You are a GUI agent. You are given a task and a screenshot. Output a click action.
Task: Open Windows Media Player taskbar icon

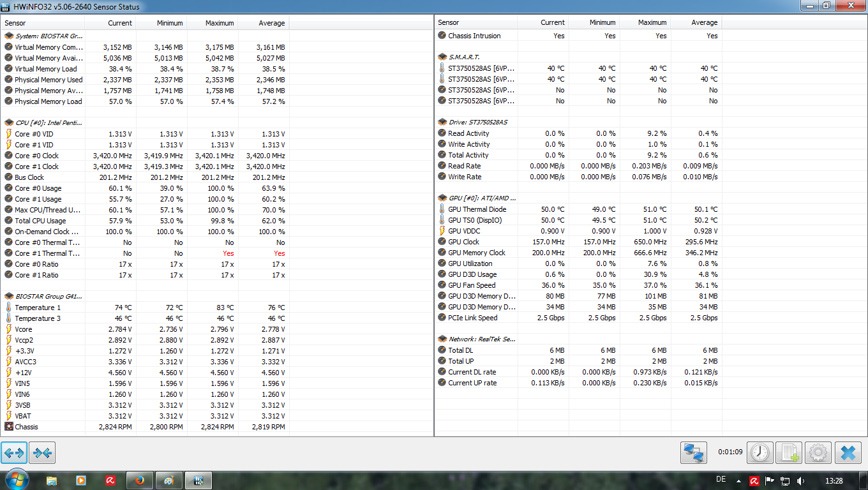[x=81, y=480]
